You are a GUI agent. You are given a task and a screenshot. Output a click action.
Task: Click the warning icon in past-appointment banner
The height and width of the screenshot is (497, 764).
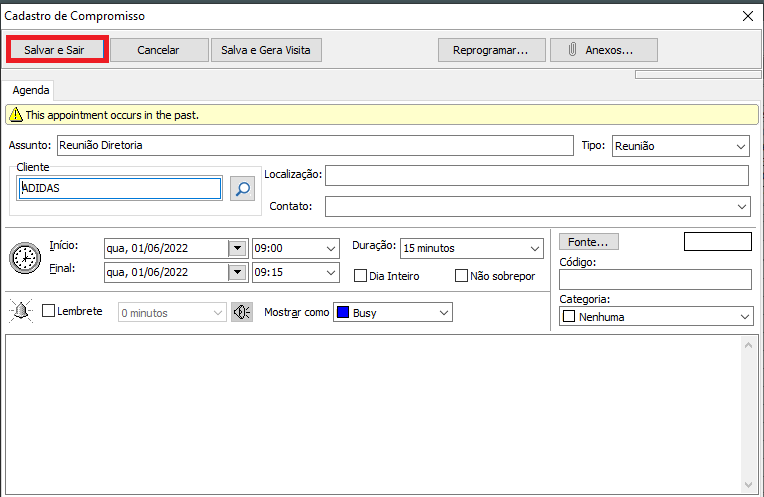click(x=16, y=115)
